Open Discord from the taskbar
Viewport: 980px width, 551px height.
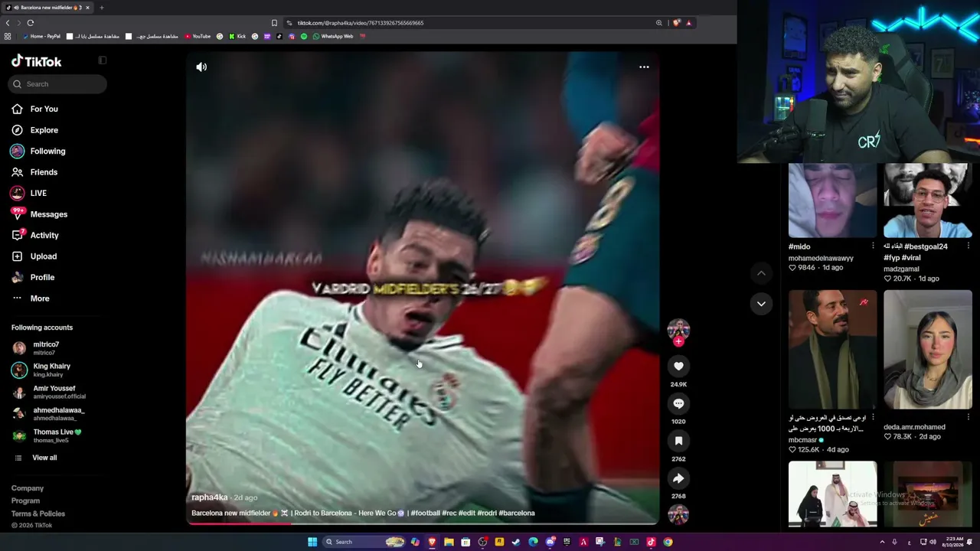pyautogui.click(x=550, y=542)
